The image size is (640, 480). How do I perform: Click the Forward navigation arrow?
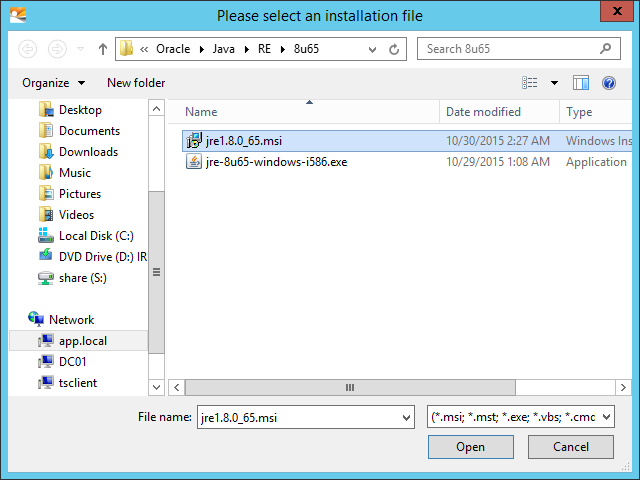[x=57, y=49]
